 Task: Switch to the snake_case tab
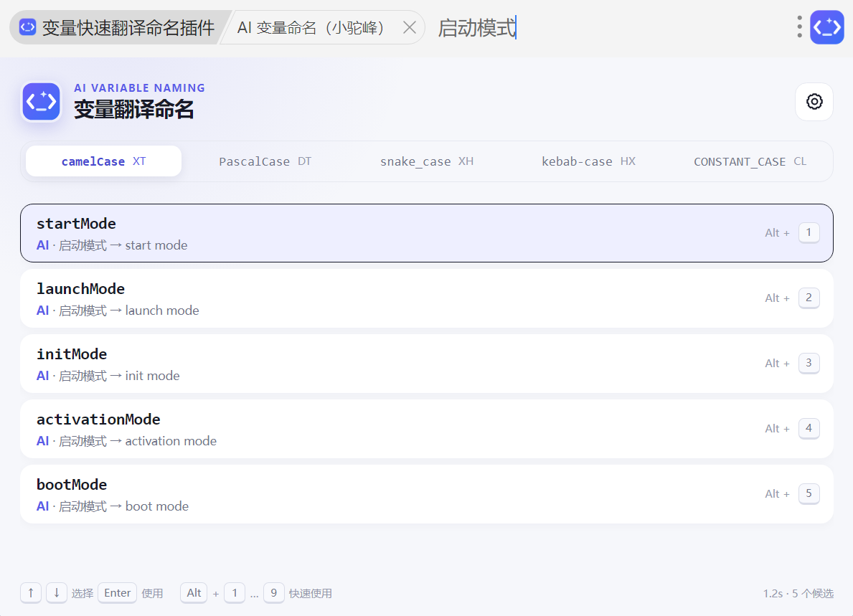(426, 161)
